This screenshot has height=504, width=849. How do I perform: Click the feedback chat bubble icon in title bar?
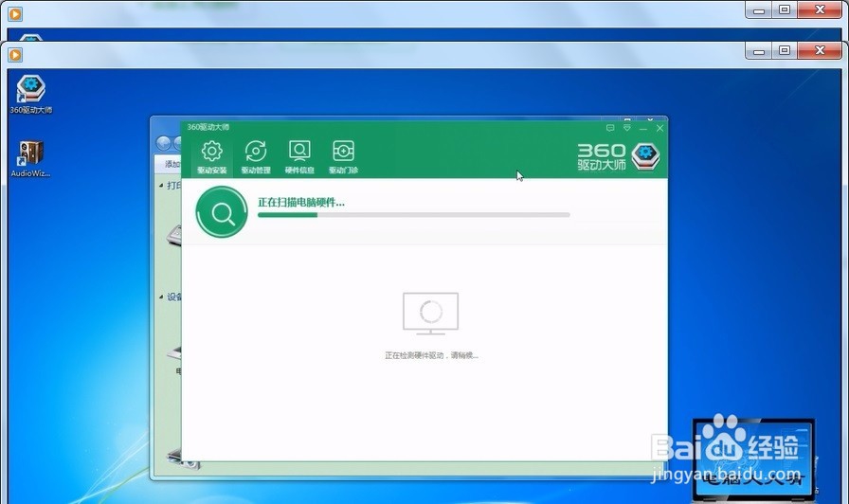[x=610, y=128]
